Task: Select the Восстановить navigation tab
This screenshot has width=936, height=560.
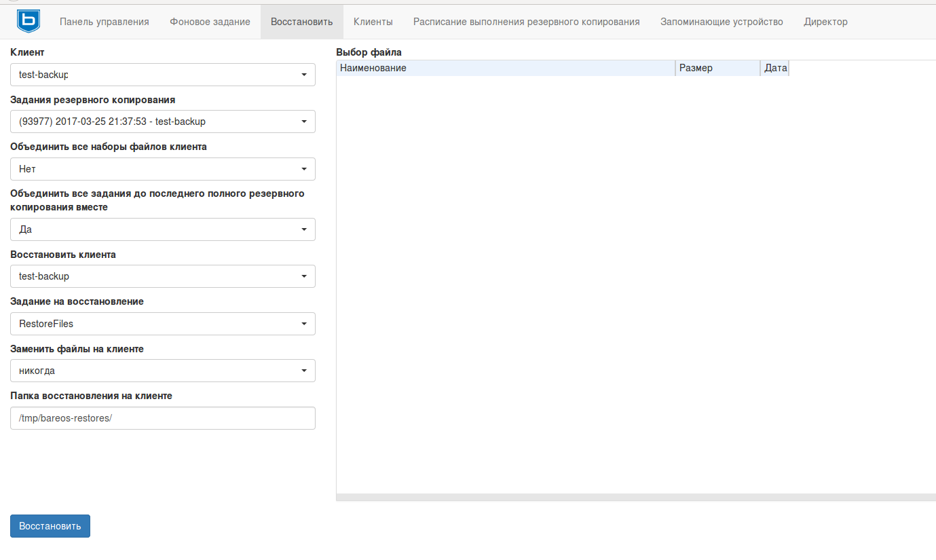Action: [301, 22]
